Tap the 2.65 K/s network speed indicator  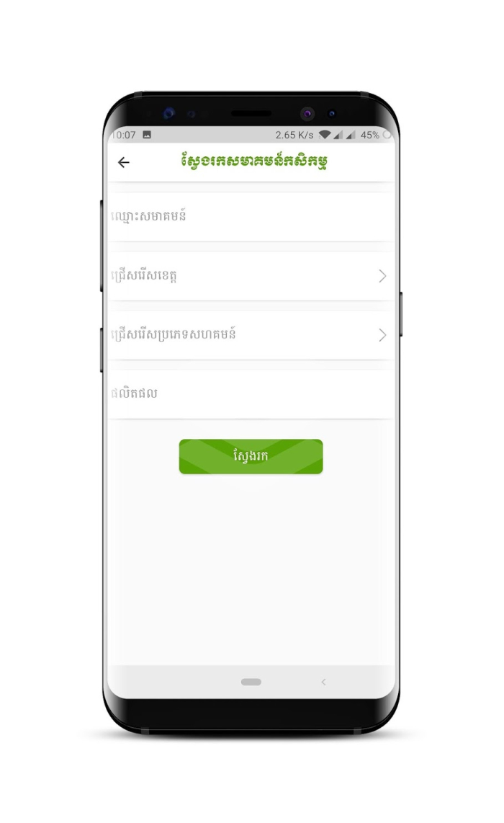coord(294,135)
